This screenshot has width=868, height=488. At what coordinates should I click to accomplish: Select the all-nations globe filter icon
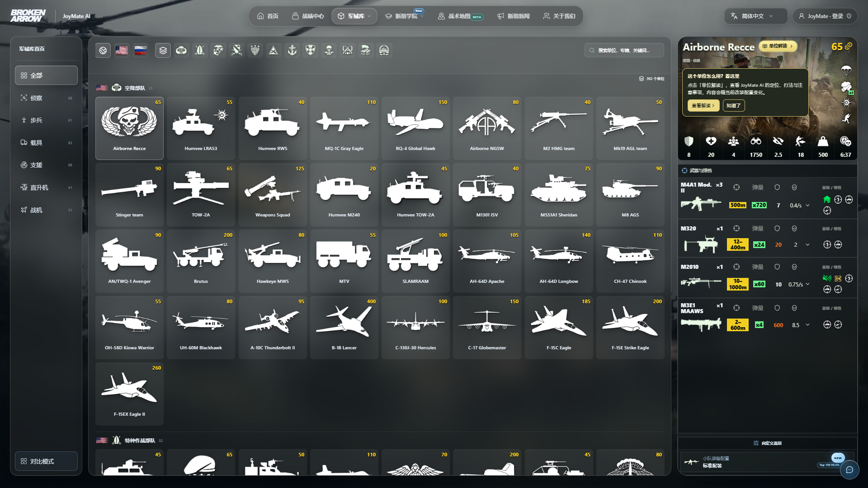(x=103, y=50)
